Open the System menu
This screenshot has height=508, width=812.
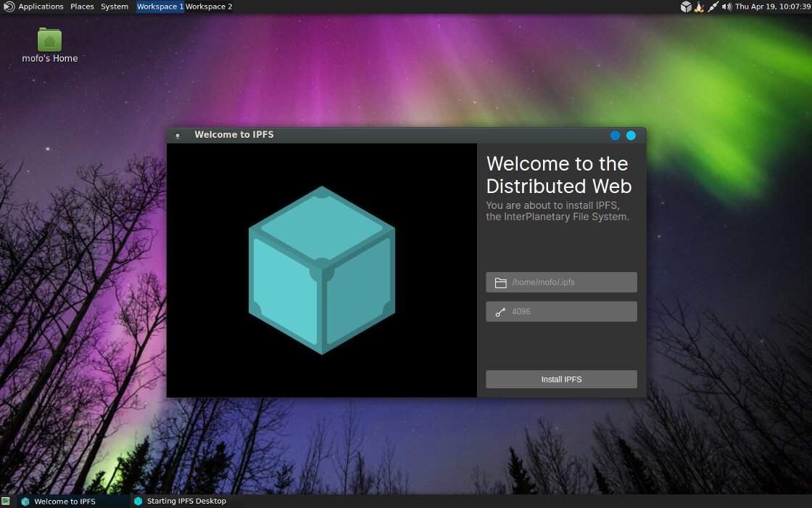tap(115, 7)
